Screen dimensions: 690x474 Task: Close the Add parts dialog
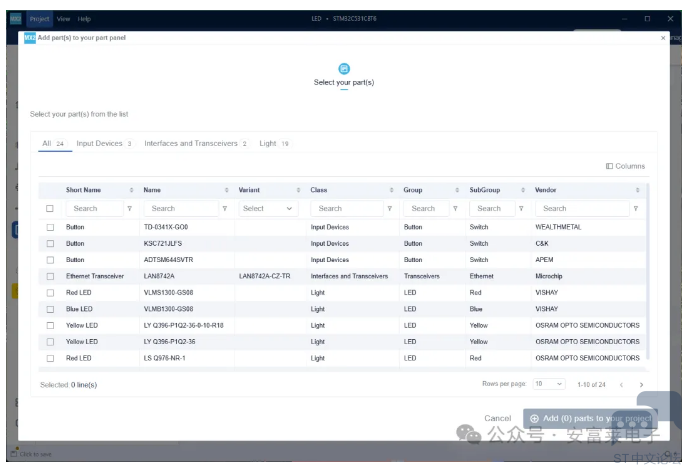click(662, 38)
